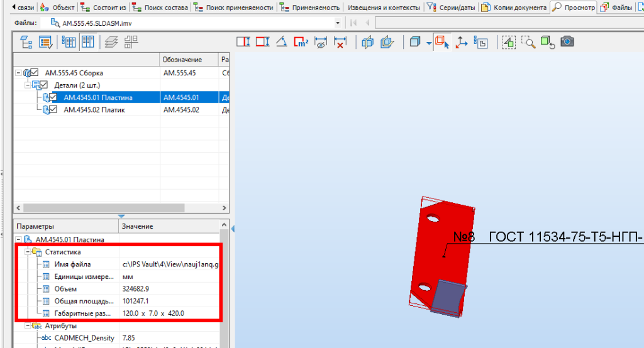
Task: Toggle checkbox for AM.4545.01 Пластина
Action: (53, 97)
